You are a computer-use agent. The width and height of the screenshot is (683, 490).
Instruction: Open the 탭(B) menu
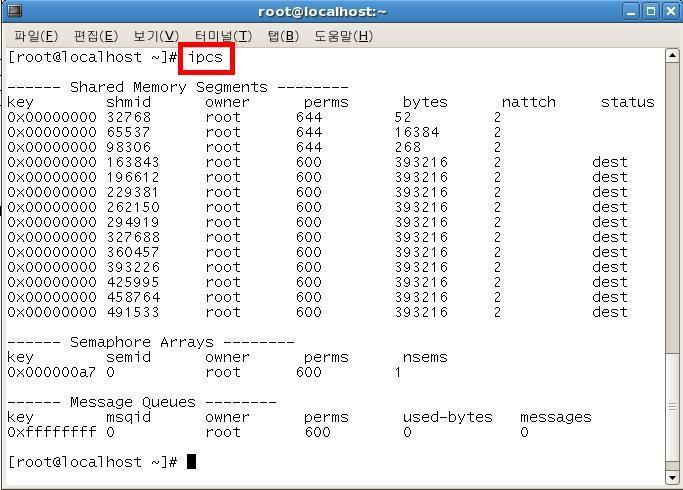click(x=283, y=36)
